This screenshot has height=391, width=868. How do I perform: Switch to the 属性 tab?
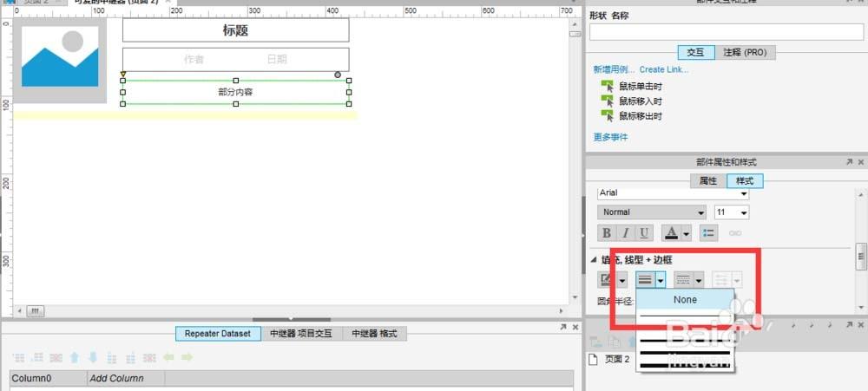(707, 181)
